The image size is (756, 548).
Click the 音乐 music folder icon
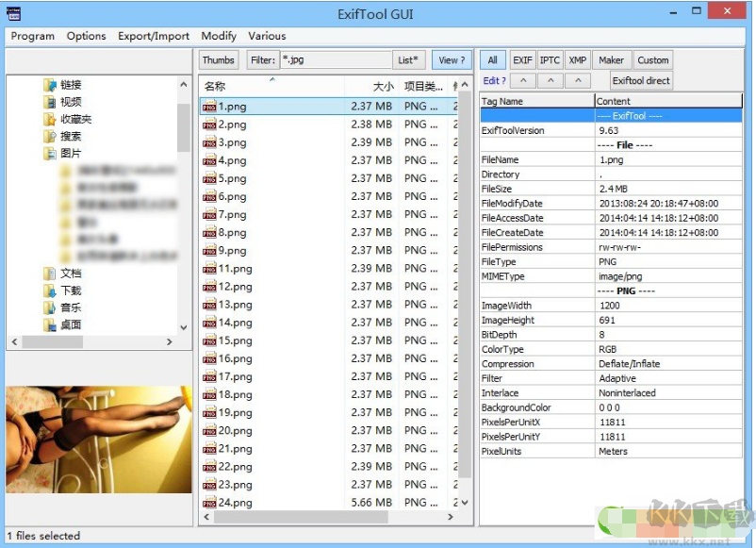pyautogui.click(x=49, y=307)
